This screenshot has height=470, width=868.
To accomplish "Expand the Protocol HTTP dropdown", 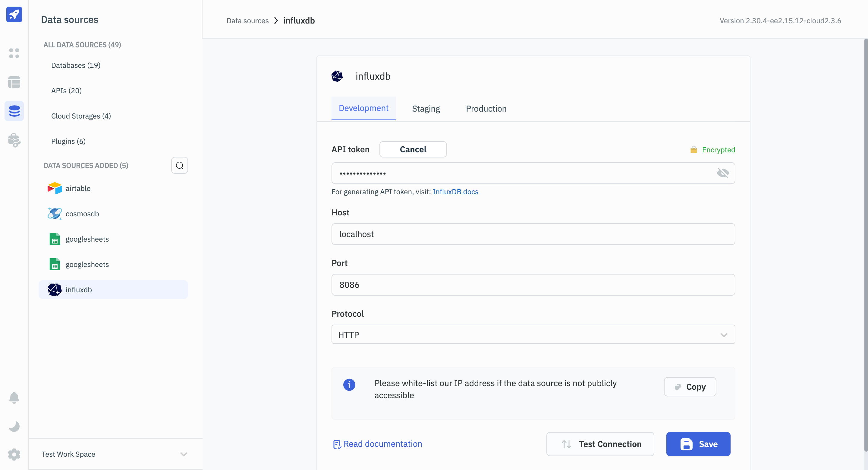I will point(533,335).
